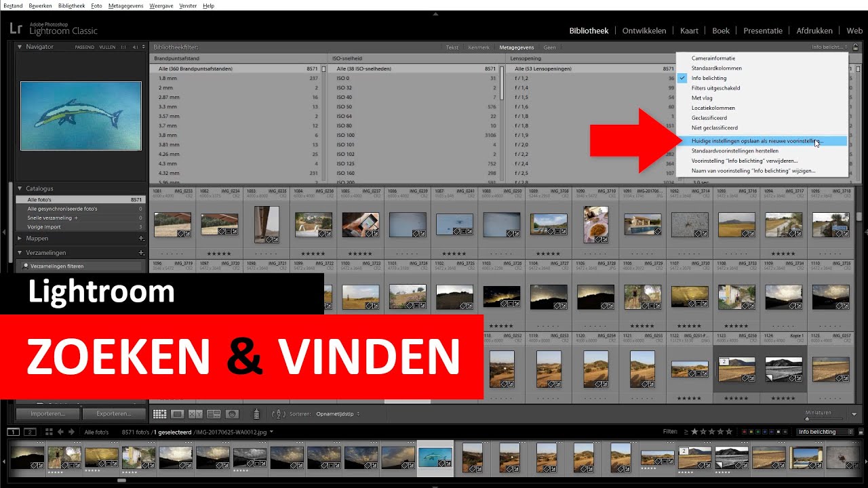The width and height of the screenshot is (868, 488).
Task: Click the filter lock icon in Bibliotheekfilter bar
Action: tap(856, 47)
